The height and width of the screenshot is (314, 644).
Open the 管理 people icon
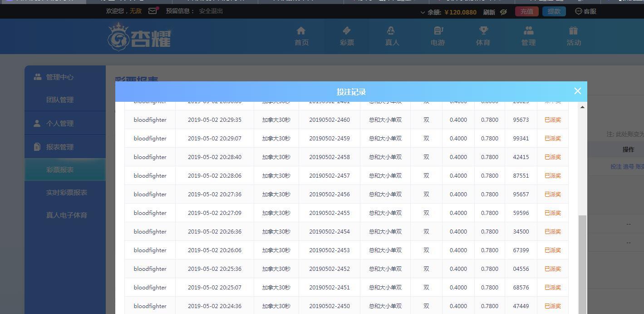point(528,31)
